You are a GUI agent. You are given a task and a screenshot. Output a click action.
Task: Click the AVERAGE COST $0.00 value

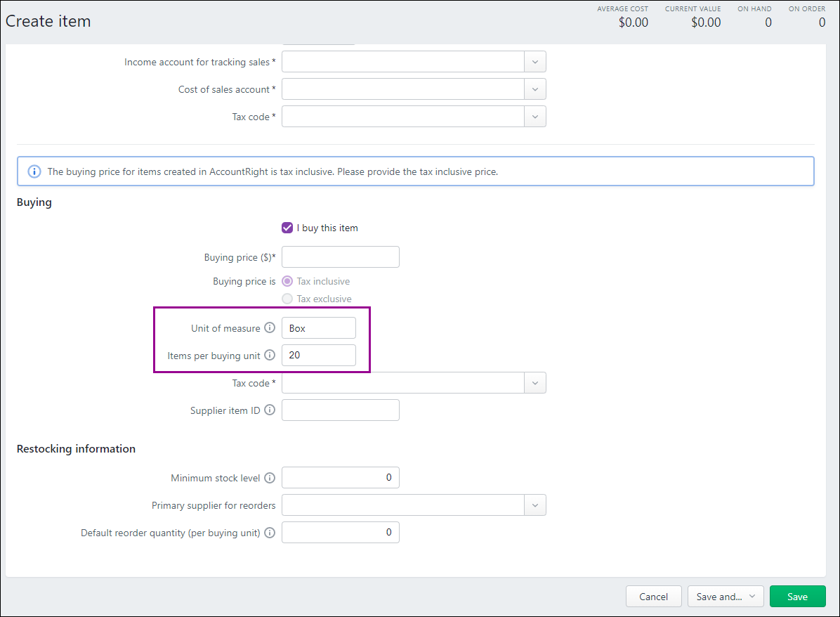tap(634, 22)
